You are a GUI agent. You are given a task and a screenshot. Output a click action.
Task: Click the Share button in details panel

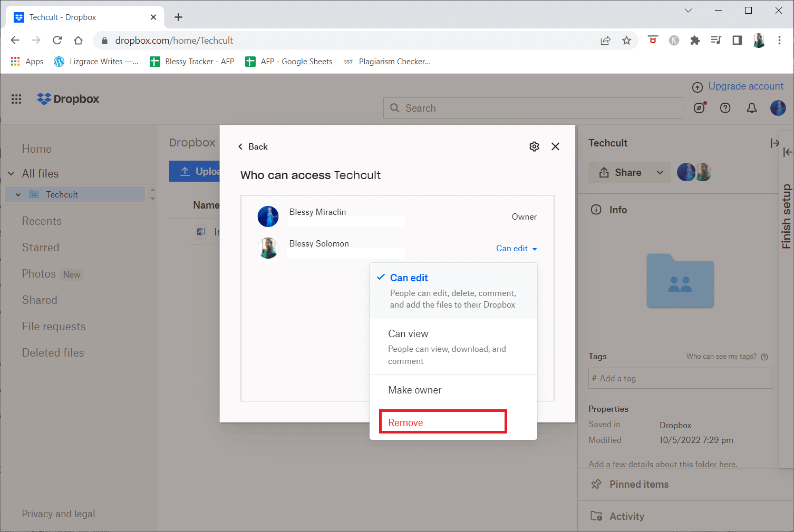click(x=621, y=172)
